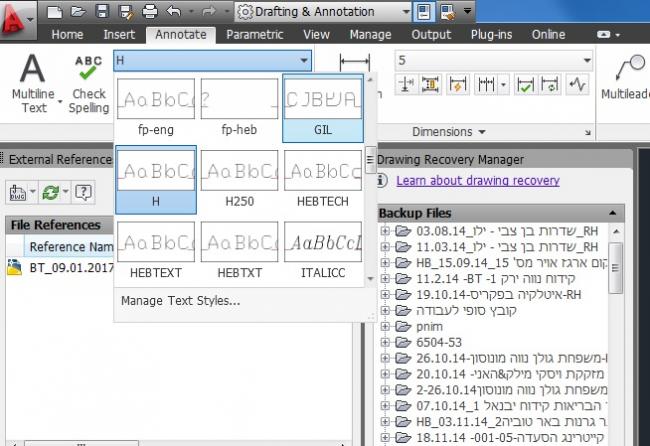Collapse the Backup Files section arrow
Screen dimensions: 650x446
(613, 213)
